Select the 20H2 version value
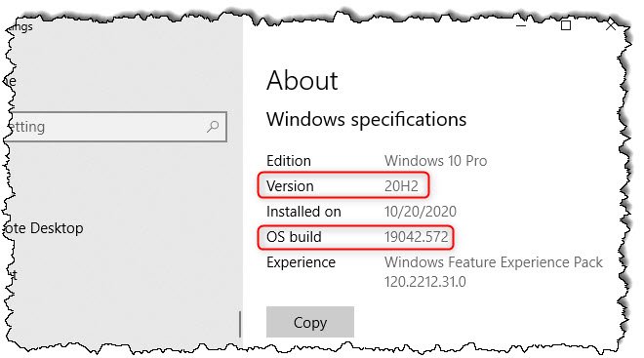The height and width of the screenshot is (358, 644). pos(401,186)
